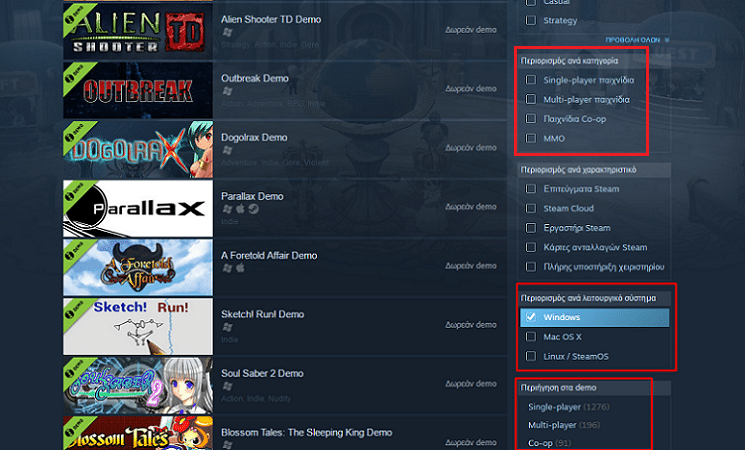Open the Parallax Demo thumbnail
This screenshot has width=745, height=450.
(138, 208)
